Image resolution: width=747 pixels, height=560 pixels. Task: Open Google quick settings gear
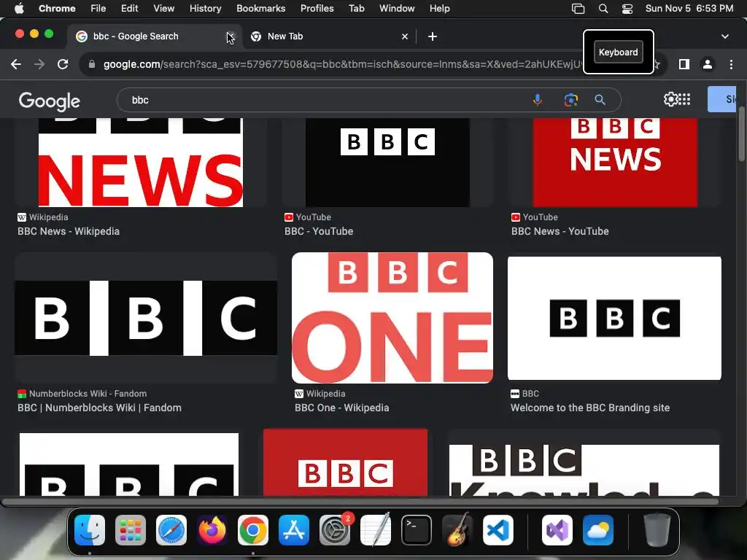pos(670,99)
